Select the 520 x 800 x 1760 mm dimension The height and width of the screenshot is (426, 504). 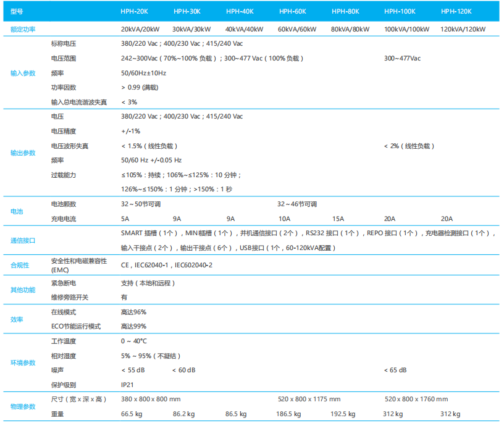pos(416,399)
